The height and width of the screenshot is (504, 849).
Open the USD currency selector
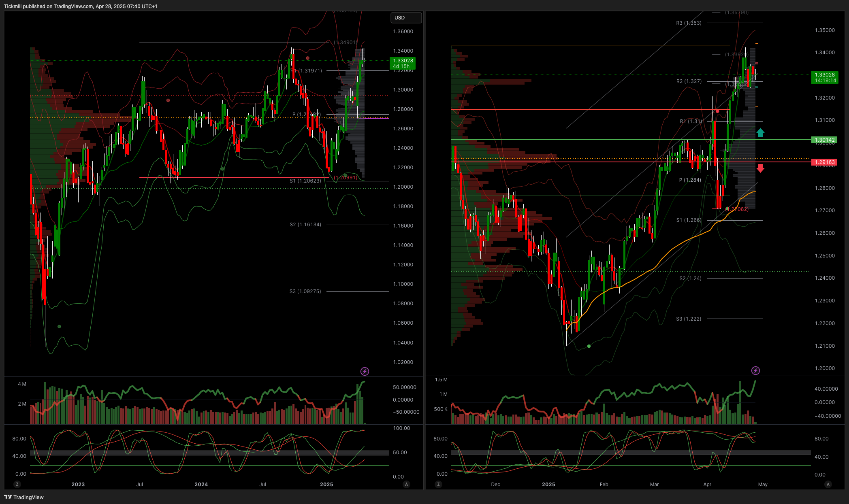[405, 18]
